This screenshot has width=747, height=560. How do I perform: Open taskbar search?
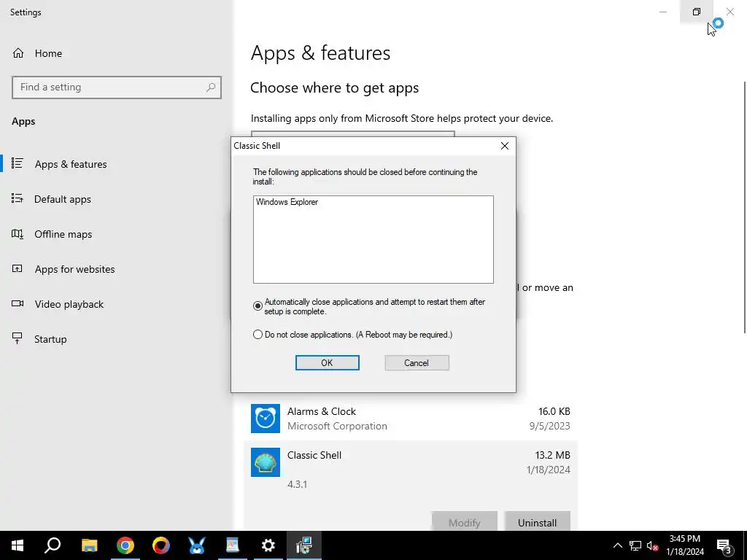[x=53, y=545]
